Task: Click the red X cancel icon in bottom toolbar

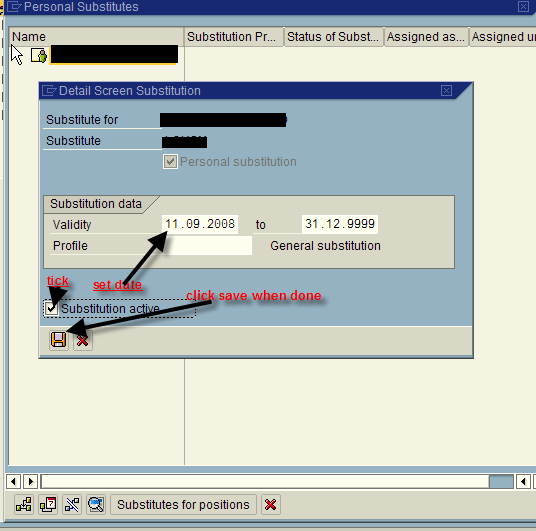Action: click(271, 505)
